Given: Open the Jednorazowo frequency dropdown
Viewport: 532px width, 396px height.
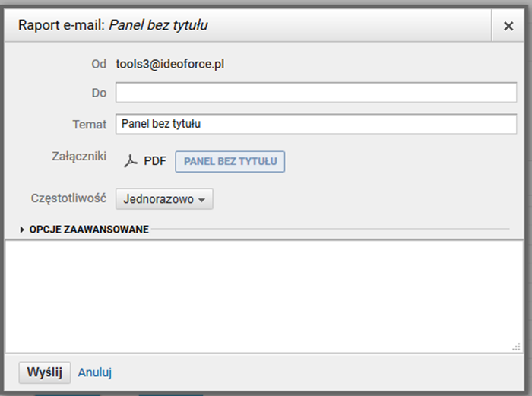Looking at the screenshot, I should click(164, 199).
